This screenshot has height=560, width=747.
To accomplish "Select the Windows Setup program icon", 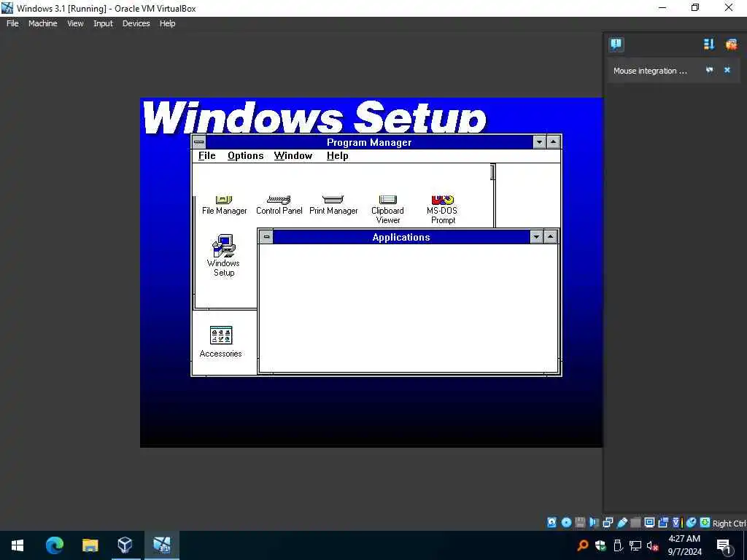I will pyautogui.click(x=223, y=256).
